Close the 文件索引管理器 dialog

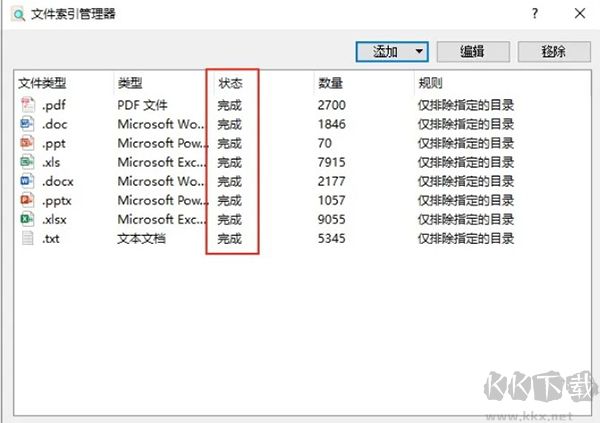click(580, 14)
